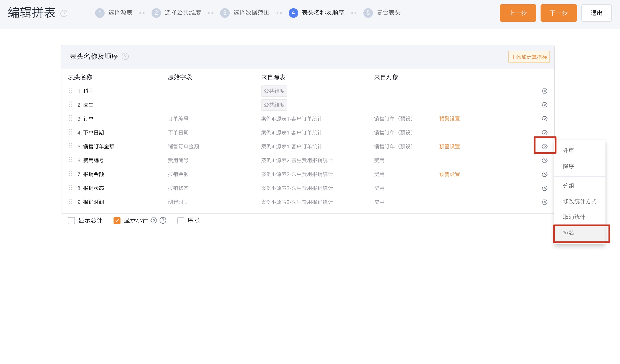The height and width of the screenshot is (364, 620).
Task: Click the gear icon beside 费用编号
Action: tap(544, 160)
